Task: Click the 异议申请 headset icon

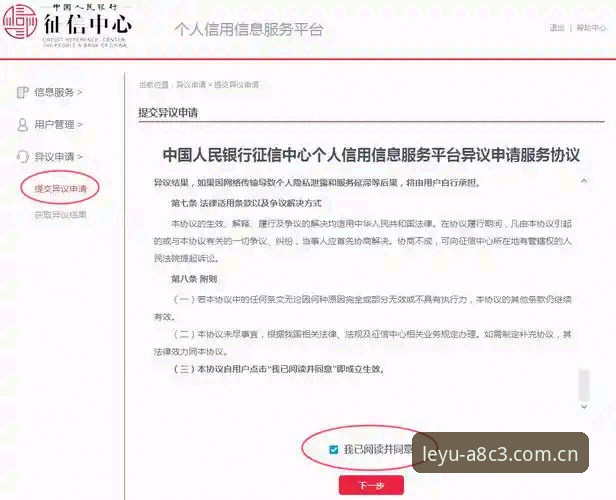Action: pos(23,157)
